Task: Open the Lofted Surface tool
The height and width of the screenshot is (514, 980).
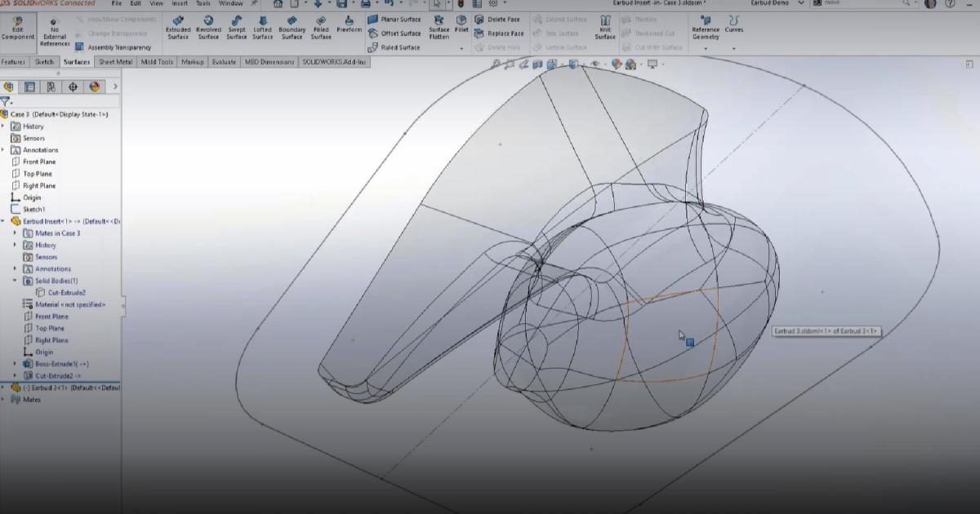Action: pyautogui.click(x=261, y=27)
